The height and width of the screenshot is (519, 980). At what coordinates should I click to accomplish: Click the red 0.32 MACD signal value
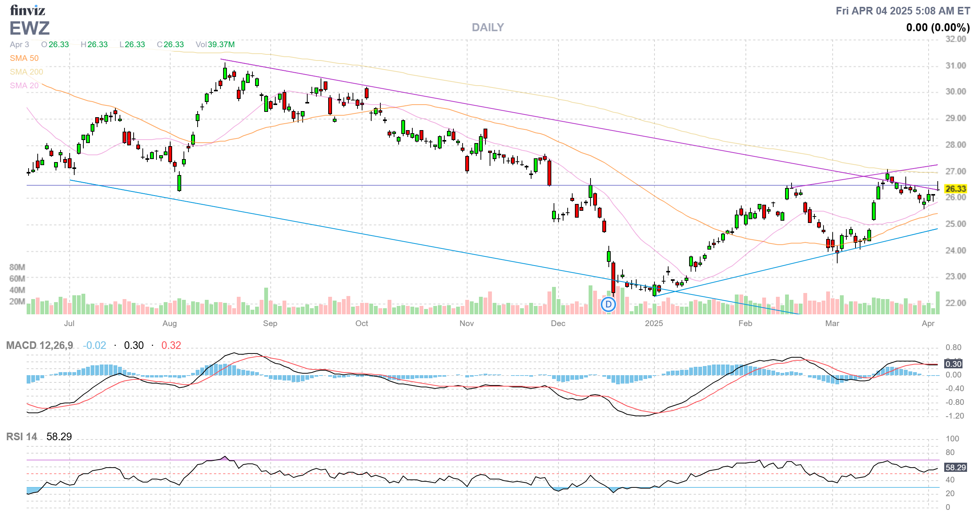[x=171, y=345]
